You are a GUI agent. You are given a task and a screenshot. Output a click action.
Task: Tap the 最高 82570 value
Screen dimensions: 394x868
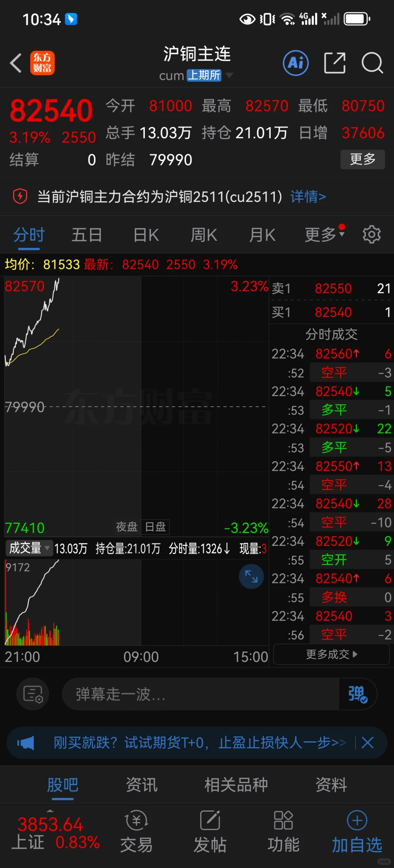pos(267,106)
